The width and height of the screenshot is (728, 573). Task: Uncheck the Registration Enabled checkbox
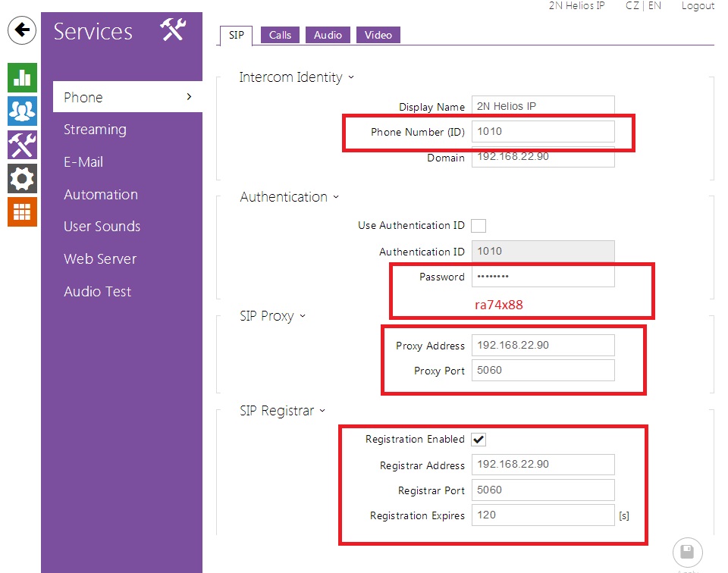pos(479,440)
